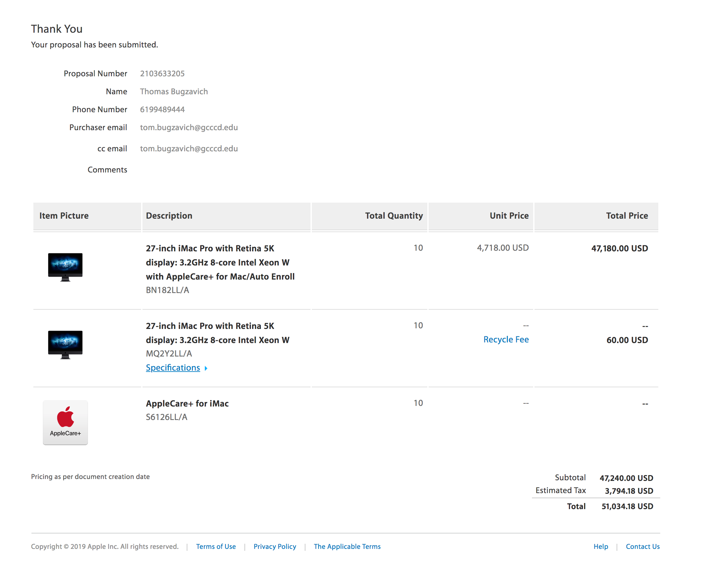Select the Purchaser email address value
This screenshot has width=709, height=588.
189,128
